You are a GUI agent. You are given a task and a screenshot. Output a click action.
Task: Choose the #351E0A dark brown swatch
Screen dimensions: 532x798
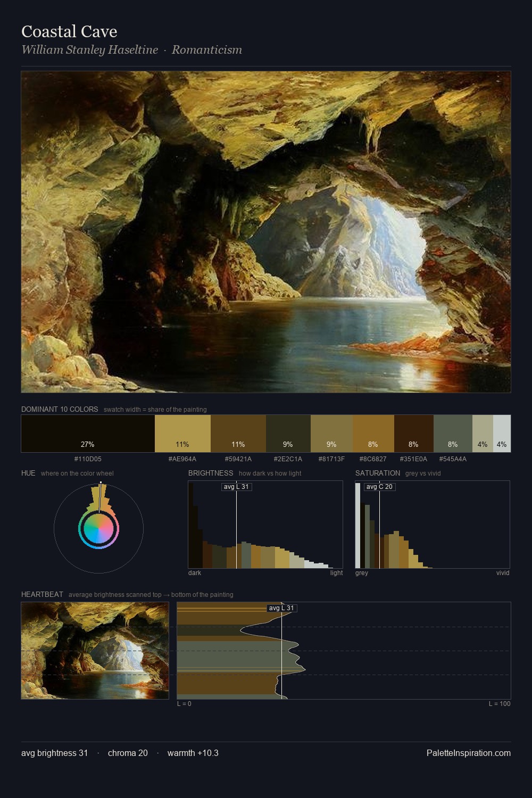414,434
